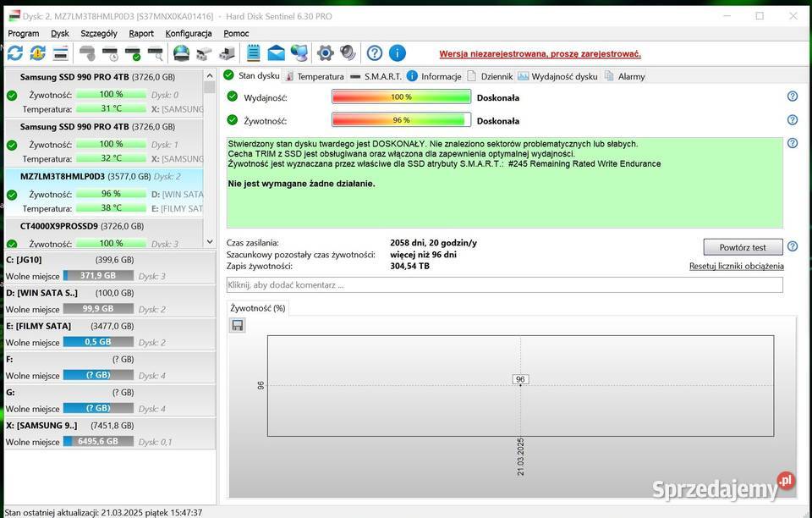The image size is (812, 518).
Task: Click the speaker sound toolbar icon
Action: pos(348,52)
